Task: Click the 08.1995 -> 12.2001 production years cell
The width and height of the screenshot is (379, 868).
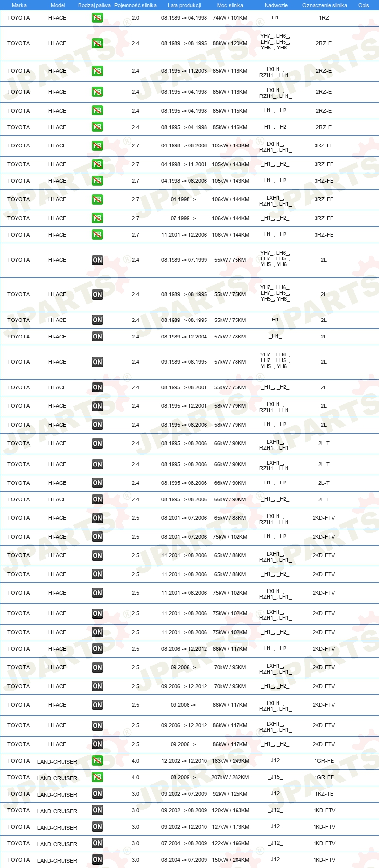Action: click(x=184, y=406)
